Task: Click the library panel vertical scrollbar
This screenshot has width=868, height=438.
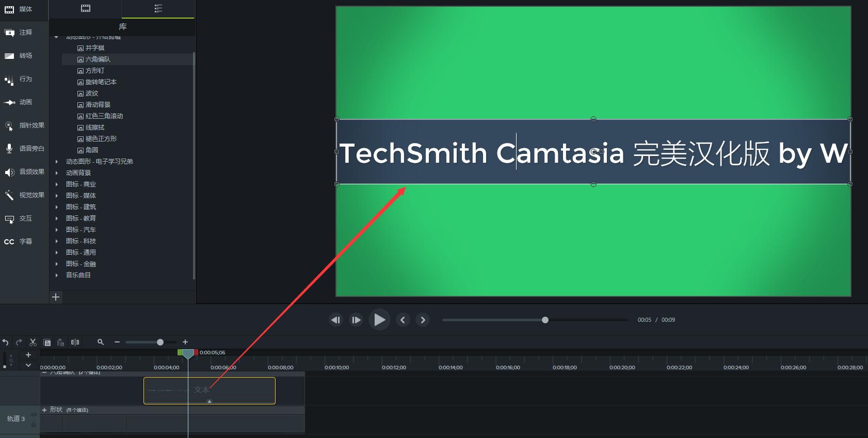Action: (194, 165)
